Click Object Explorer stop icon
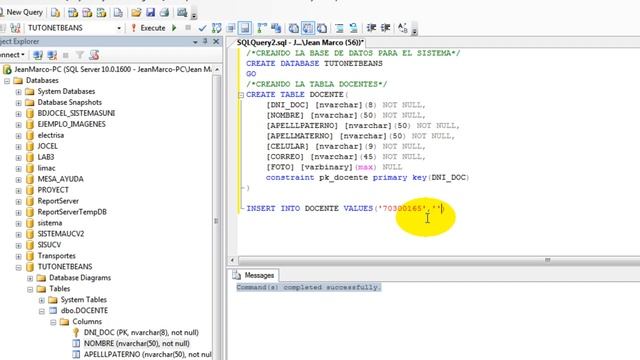Screen dimensions: 640x360 pyautogui.click(x=66, y=55)
